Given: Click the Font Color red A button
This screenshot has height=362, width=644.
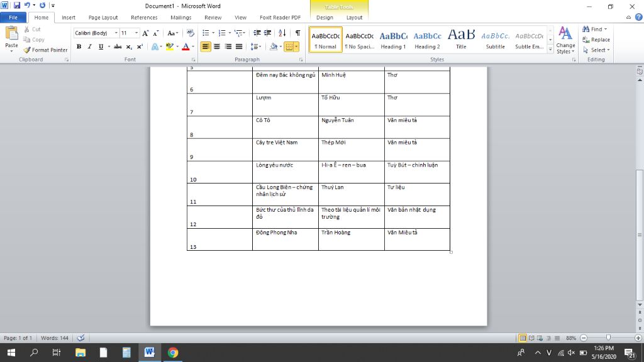Looking at the screenshot, I should [x=186, y=47].
